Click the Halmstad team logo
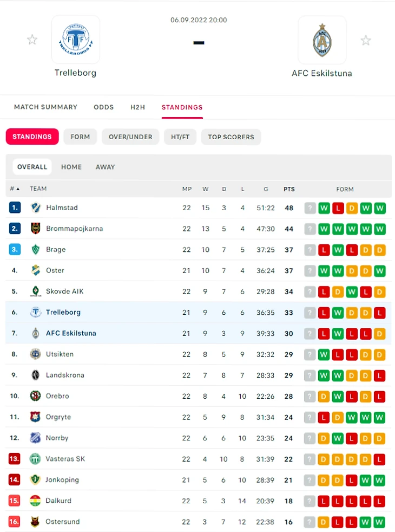395x532 pixels. click(x=35, y=207)
